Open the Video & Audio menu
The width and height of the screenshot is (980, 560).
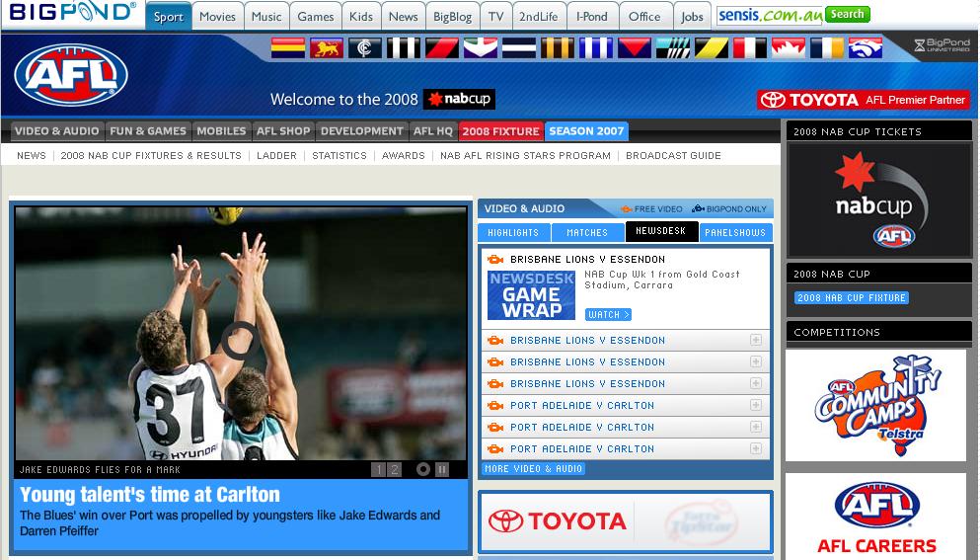[57, 130]
